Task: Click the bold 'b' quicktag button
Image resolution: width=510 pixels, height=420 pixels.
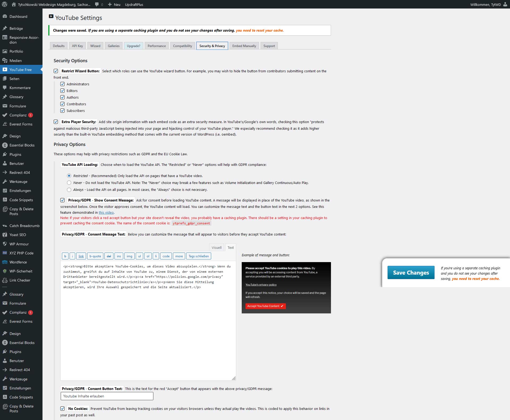Action: click(65, 256)
